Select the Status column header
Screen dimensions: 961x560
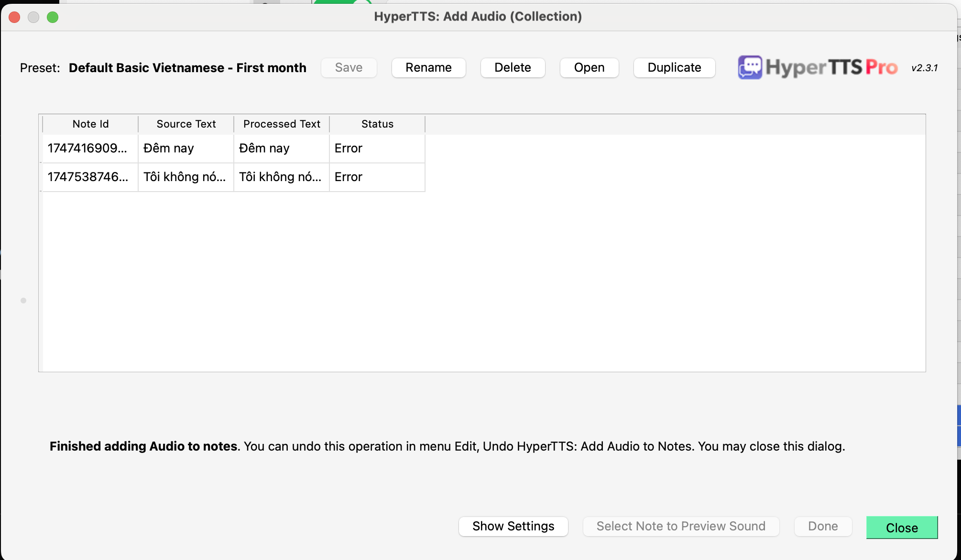(377, 124)
